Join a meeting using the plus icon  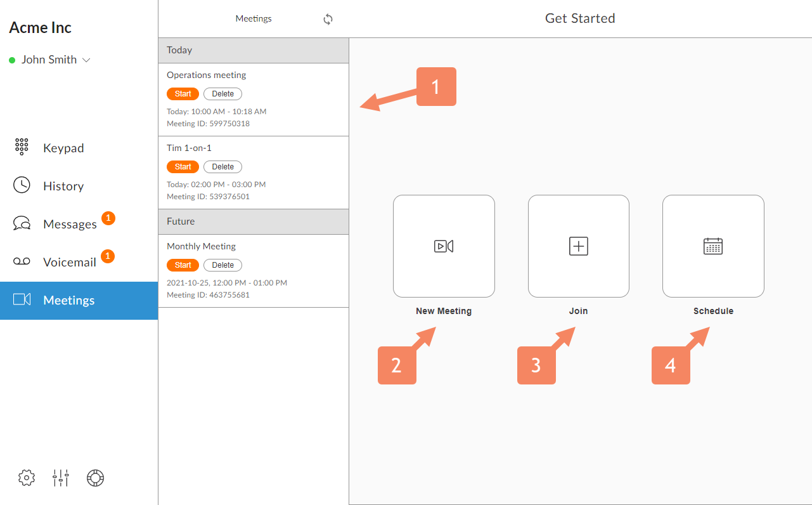(578, 246)
